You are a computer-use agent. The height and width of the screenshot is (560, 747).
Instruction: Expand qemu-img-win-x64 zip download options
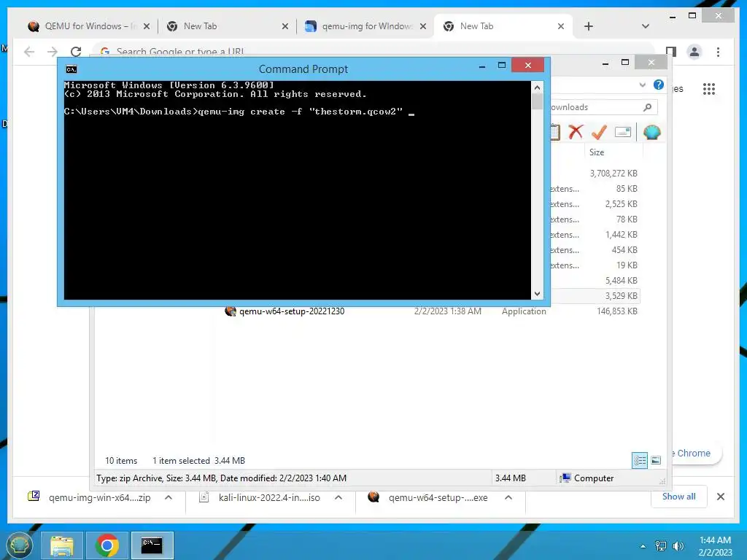click(x=169, y=497)
